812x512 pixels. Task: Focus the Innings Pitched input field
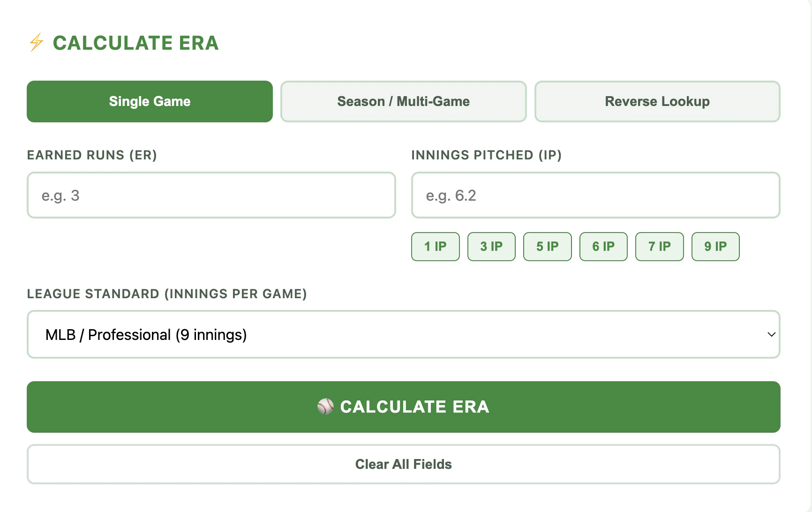(x=595, y=195)
